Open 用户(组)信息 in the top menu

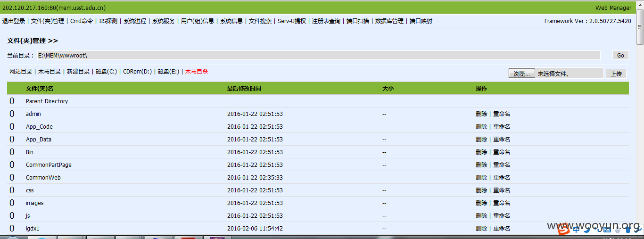click(198, 21)
